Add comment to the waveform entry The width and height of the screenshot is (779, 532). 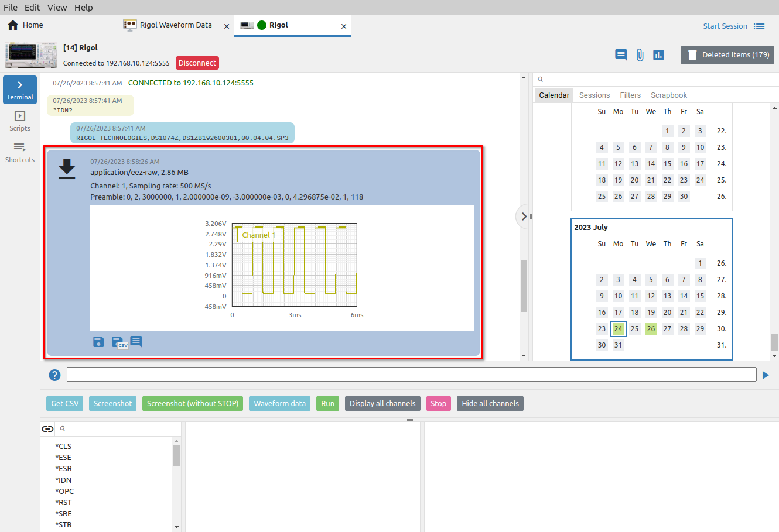pyautogui.click(x=136, y=341)
